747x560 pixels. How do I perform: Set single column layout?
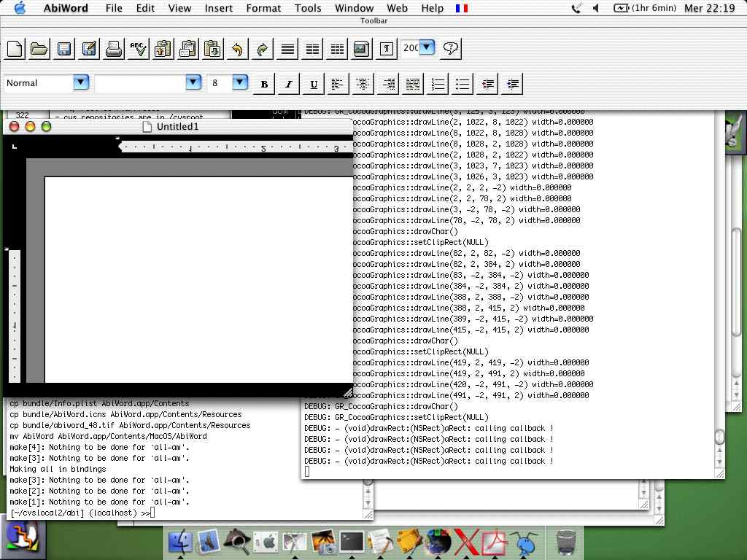click(287, 49)
